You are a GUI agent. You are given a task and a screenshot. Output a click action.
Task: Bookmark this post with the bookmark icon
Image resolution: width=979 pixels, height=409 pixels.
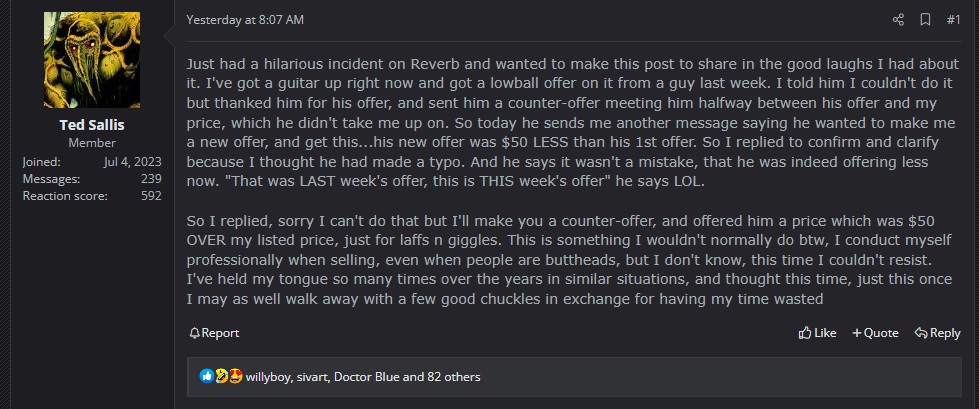(925, 19)
